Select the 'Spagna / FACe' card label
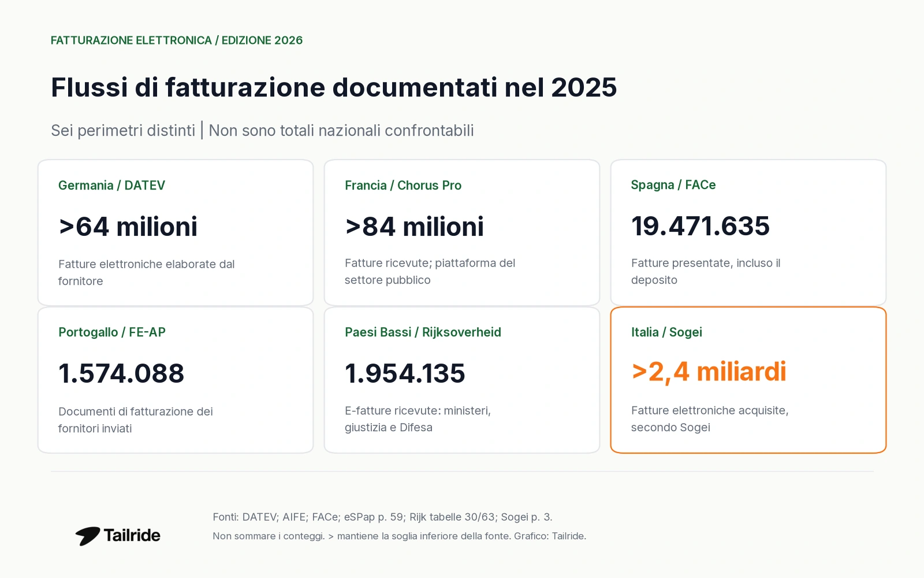 coord(673,185)
